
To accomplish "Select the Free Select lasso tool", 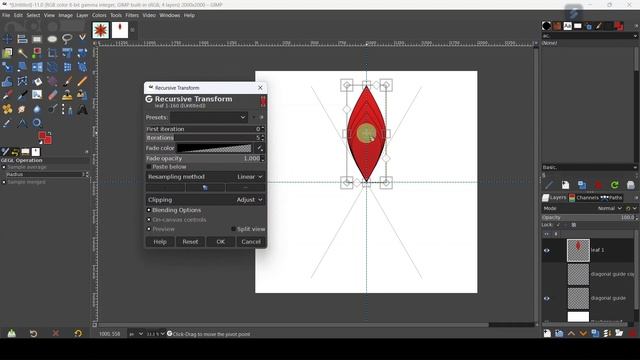I will [67, 39].
